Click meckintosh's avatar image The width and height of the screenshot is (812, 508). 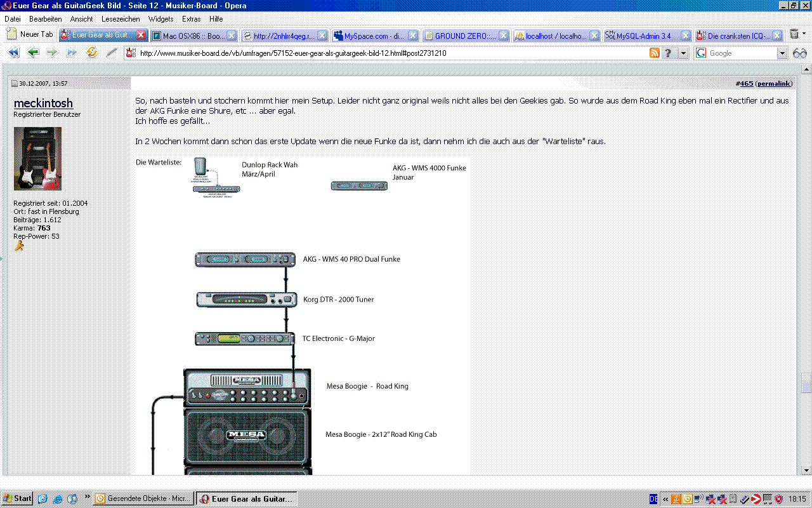[x=37, y=158]
